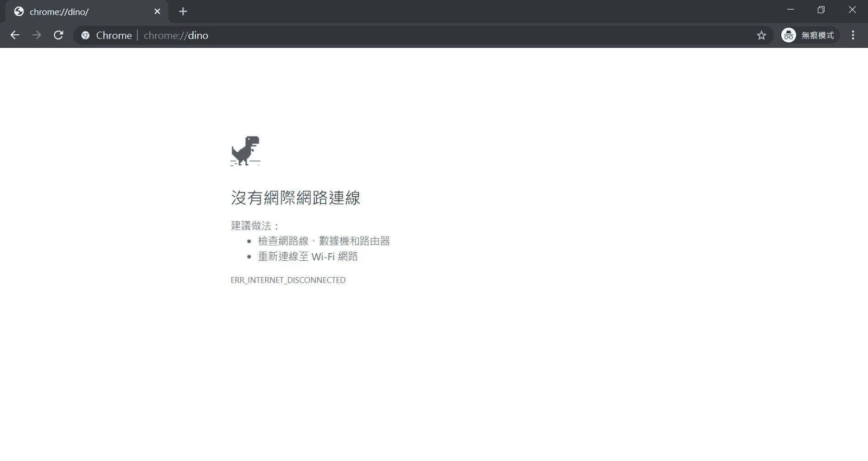Screen dimensions: 868x461
Task: Open a new tab with plus button
Action: tap(183, 11)
